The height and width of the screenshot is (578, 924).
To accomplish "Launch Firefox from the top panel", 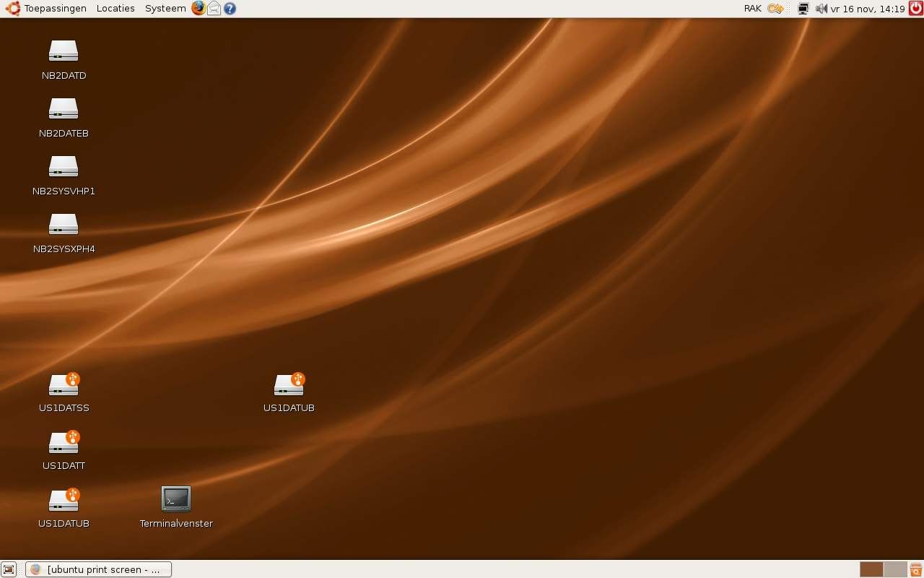I will coord(199,9).
